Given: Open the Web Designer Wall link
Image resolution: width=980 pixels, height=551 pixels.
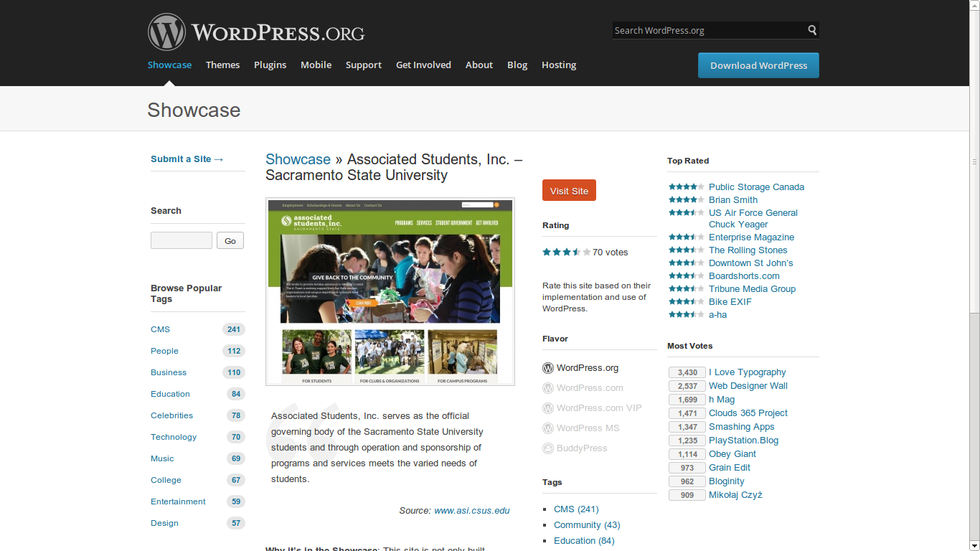Looking at the screenshot, I should coord(748,386).
